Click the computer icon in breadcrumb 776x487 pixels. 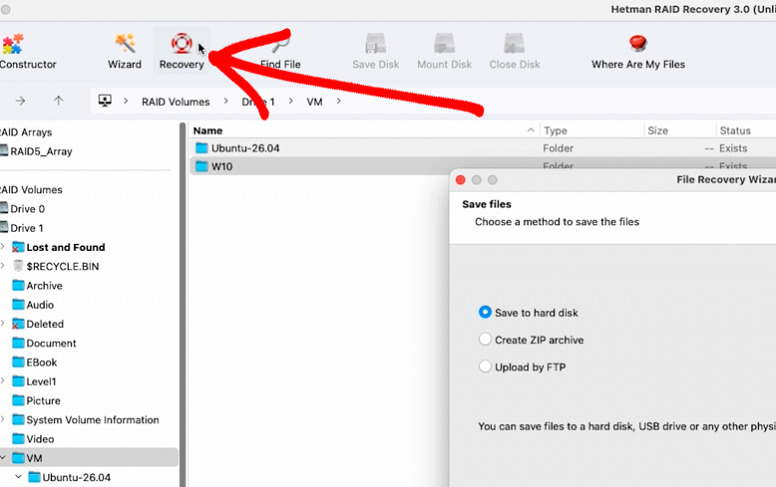(105, 100)
